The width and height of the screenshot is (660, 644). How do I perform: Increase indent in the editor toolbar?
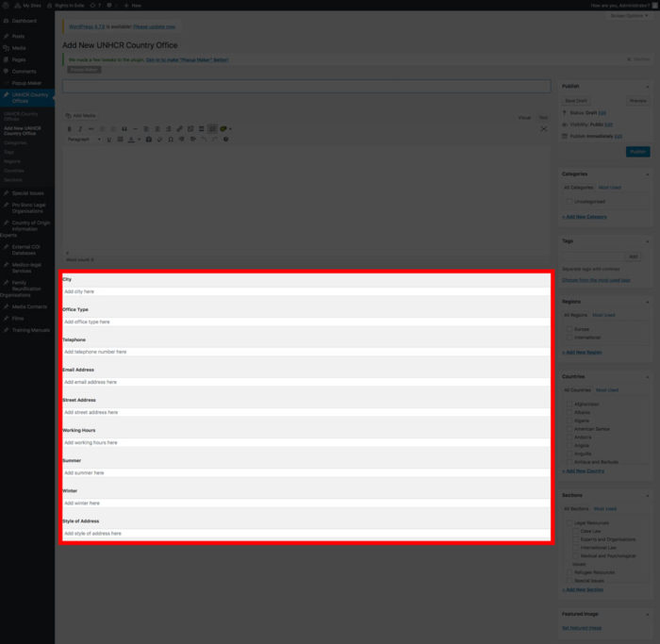(192, 140)
